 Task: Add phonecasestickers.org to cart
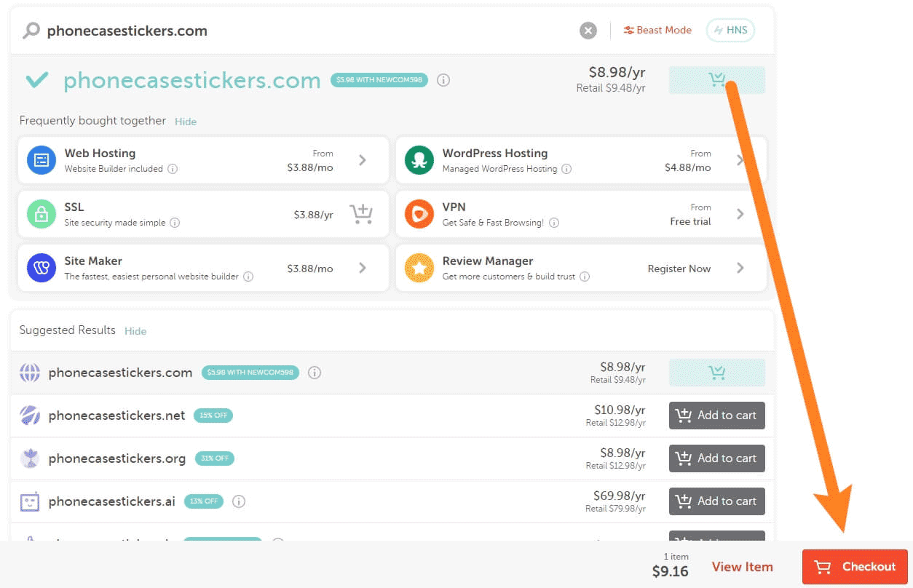717,458
